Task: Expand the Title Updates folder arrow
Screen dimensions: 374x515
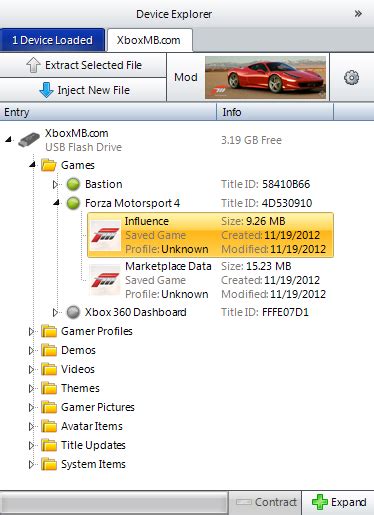Action: (31, 445)
